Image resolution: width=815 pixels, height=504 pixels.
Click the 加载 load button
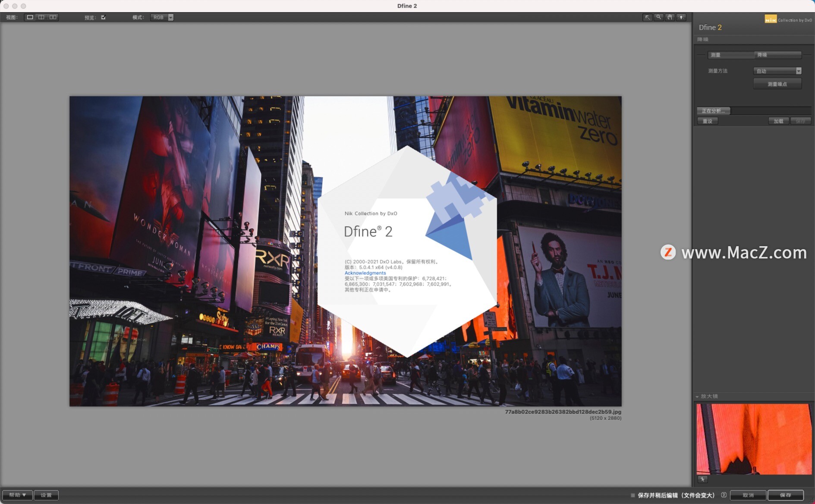(778, 121)
